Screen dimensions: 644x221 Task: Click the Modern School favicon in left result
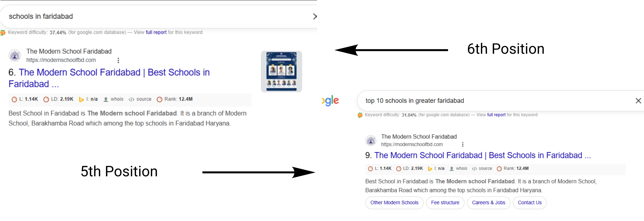coord(15,56)
